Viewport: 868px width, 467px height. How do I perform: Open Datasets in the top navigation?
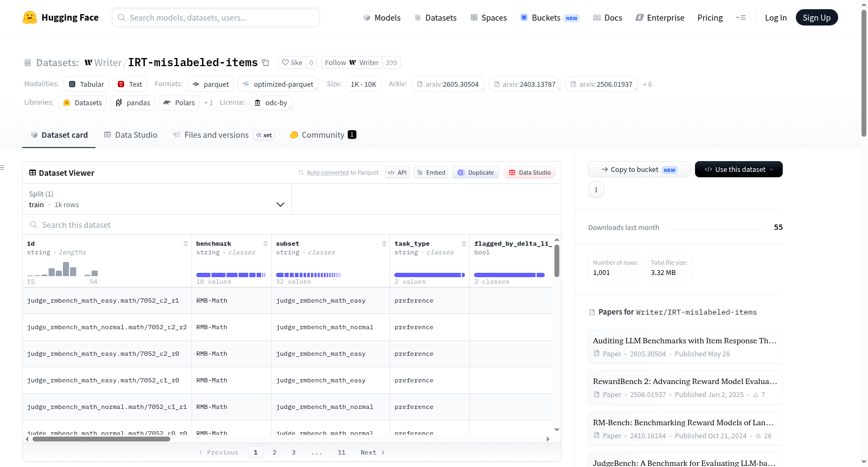[x=436, y=18]
